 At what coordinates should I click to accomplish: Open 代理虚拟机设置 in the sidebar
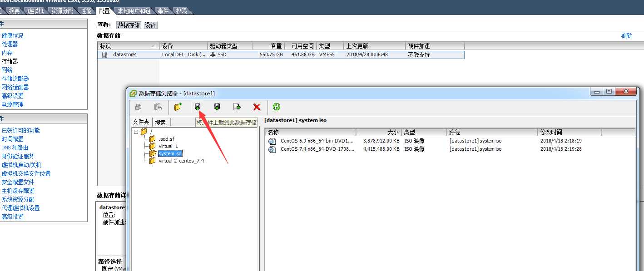[20, 208]
